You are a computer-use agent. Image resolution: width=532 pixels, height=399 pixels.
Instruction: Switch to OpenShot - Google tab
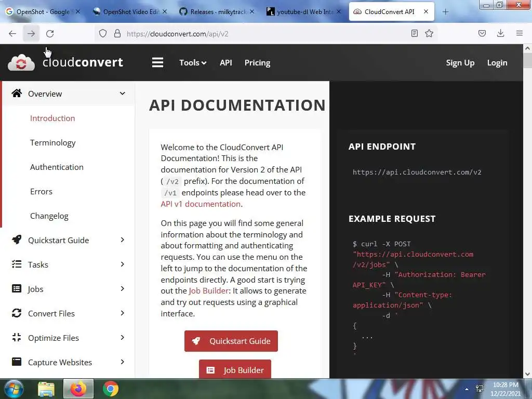pyautogui.click(x=43, y=12)
